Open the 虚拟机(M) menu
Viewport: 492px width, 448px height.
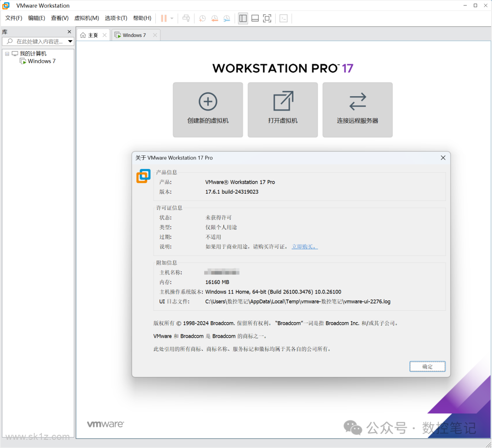(x=87, y=18)
